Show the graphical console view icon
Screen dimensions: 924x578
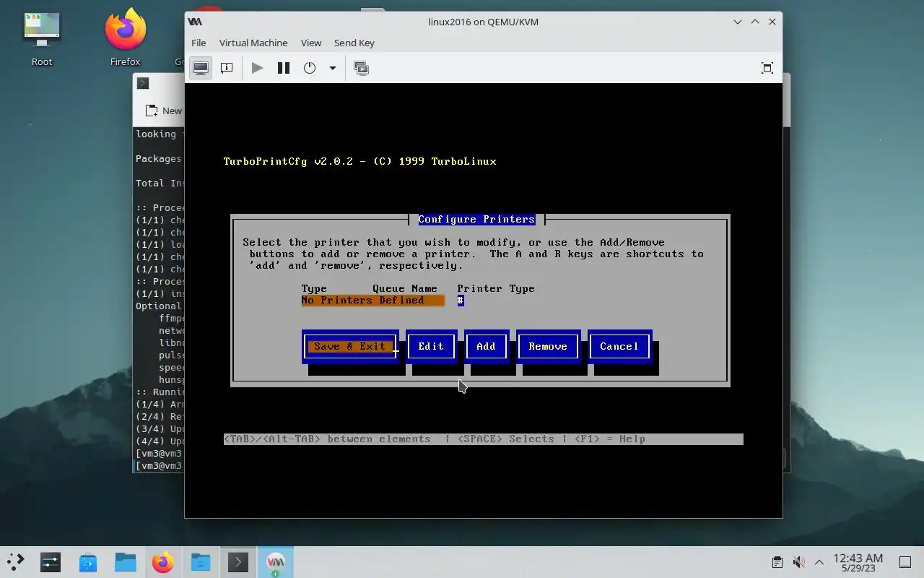point(201,68)
